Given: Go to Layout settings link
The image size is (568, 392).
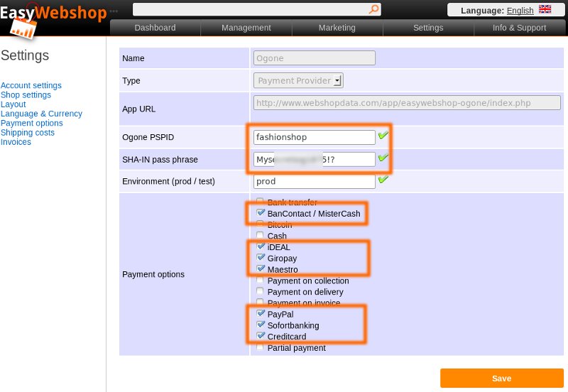Looking at the screenshot, I should [13, 104].
